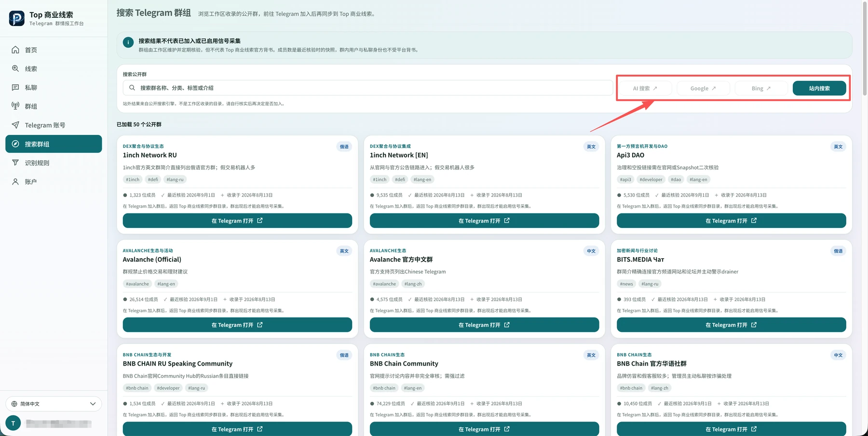
Task: Click the #avalanche tag on Avalanche (Official)
Action: click(137, 284)
